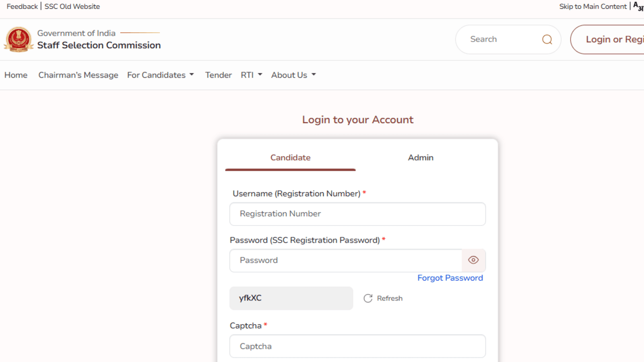Go to the Home menu item

tap(16, 75)
